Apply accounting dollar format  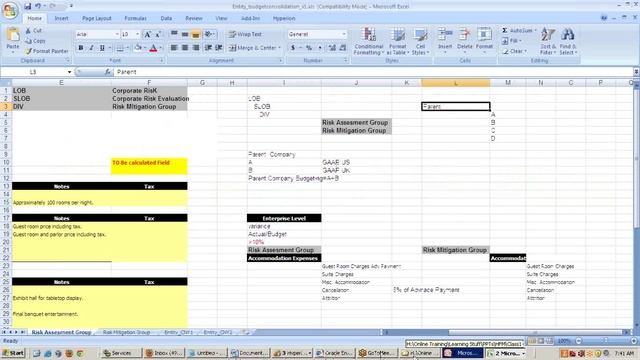click(293, 48)
